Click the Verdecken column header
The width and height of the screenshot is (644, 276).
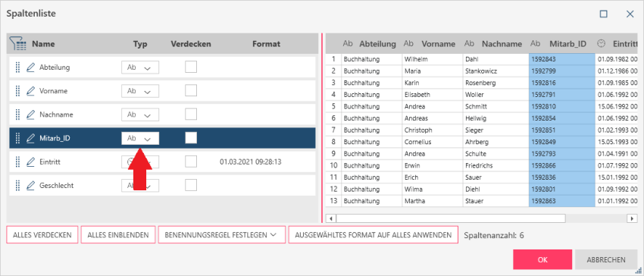click(x=191, y=44)
